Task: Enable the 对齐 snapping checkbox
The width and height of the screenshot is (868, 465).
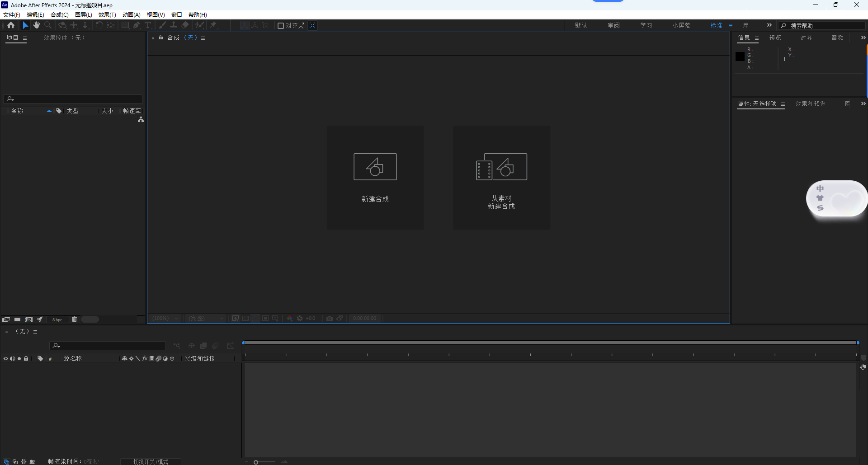Action: click(281, 26)
